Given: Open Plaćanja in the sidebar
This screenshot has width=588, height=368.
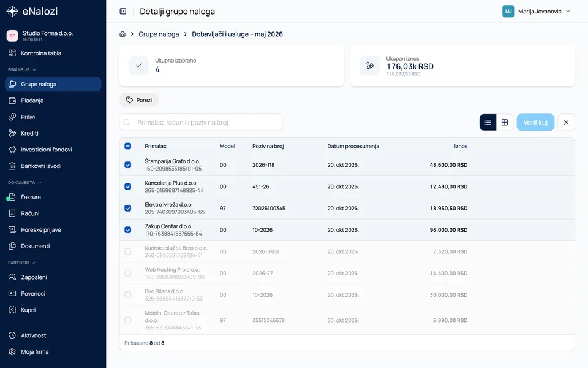Looking at the screenshot, I should coord(53,101).
